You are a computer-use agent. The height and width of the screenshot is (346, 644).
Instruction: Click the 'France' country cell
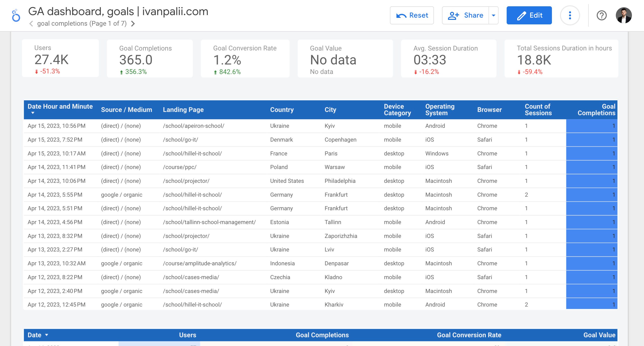[278, 153]
